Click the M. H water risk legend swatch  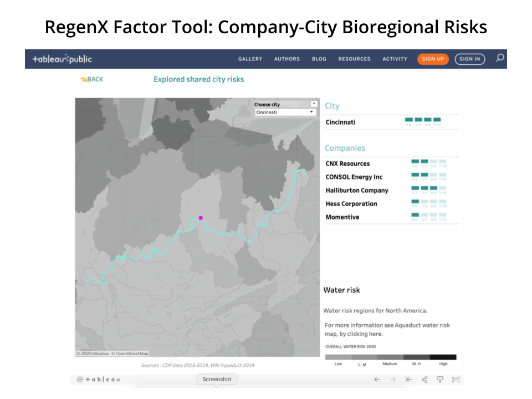coord(417,357)
